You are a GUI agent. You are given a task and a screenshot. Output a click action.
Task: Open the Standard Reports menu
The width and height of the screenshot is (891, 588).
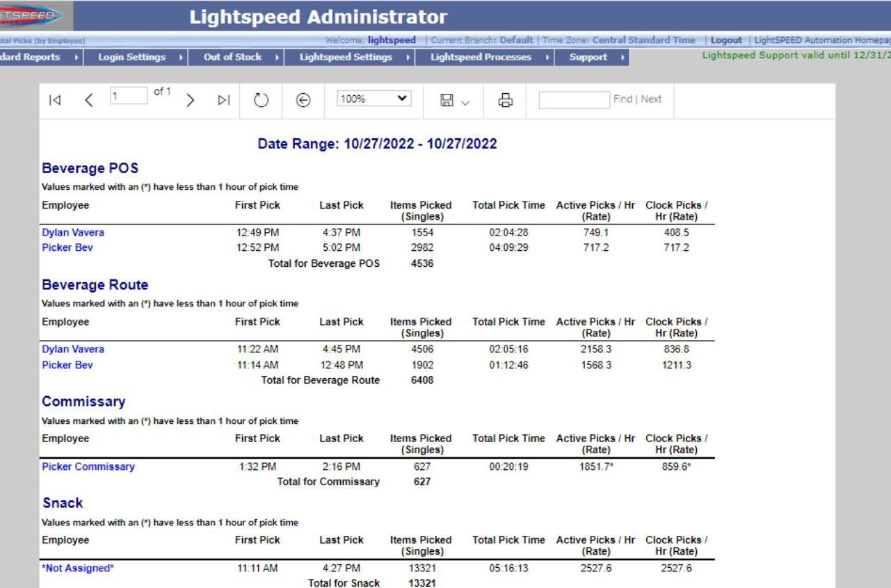coord(30,57)
